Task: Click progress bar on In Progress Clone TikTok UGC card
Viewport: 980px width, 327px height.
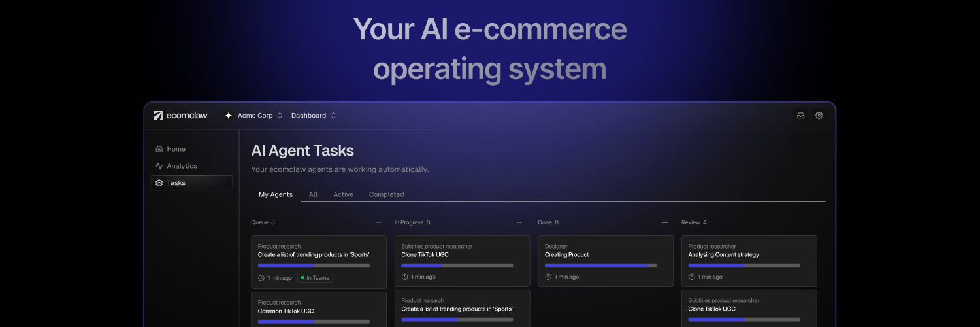Action: (457, 266)
